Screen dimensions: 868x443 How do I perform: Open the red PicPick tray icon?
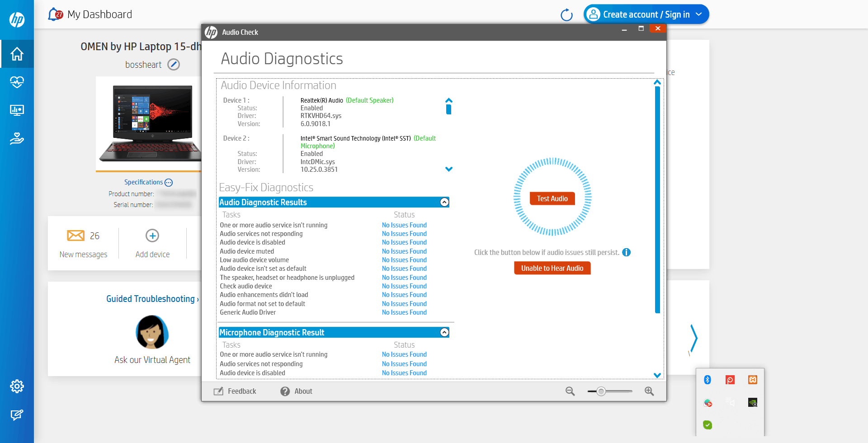tap(730, 380)
